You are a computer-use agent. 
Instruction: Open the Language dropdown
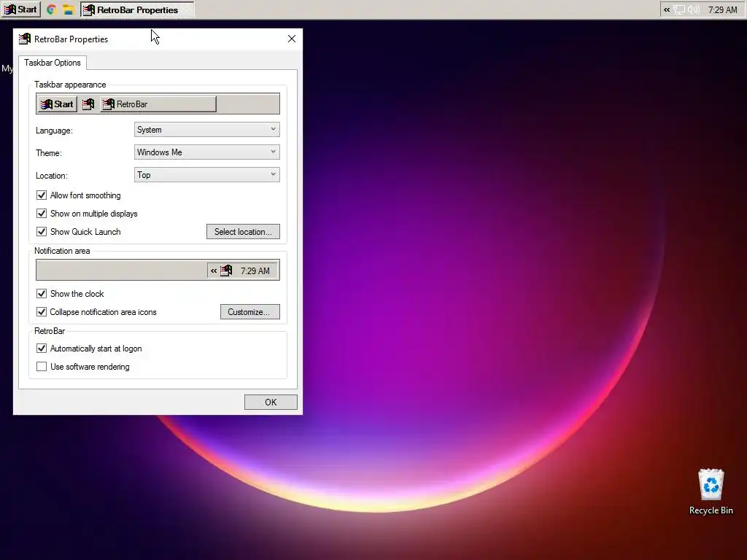[x=206, y=130]
